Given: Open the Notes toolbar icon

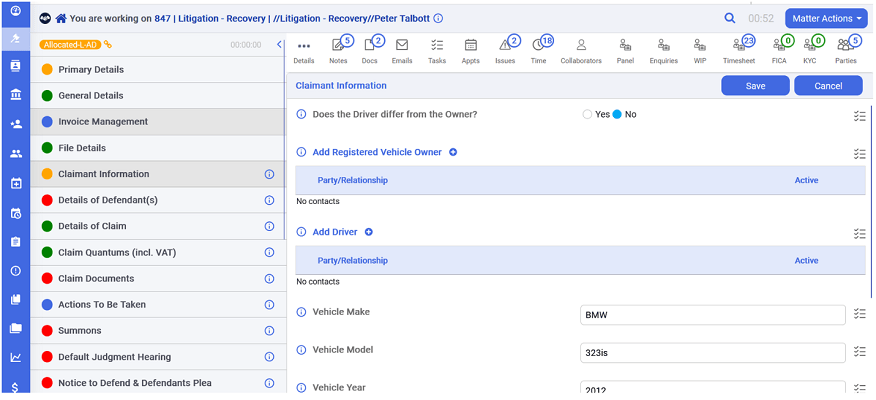Looking at the screenshot, I should pyautogui.click(x=338, y=45).
